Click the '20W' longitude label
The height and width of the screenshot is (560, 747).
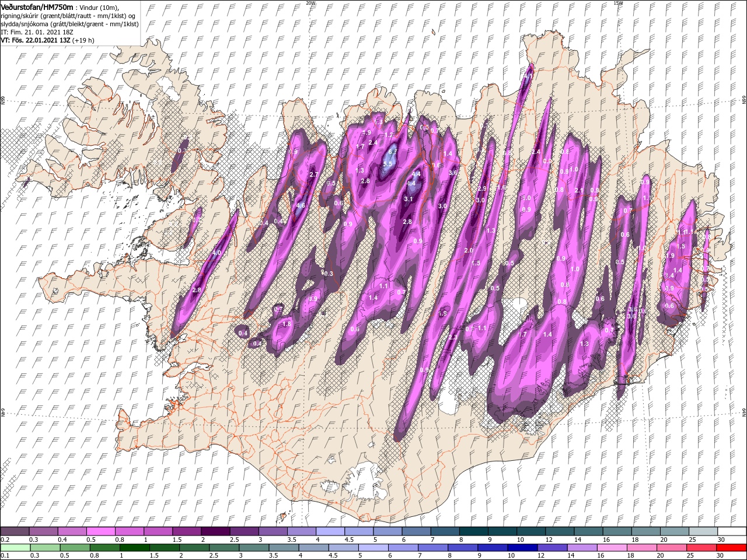[x=310, y=3]
